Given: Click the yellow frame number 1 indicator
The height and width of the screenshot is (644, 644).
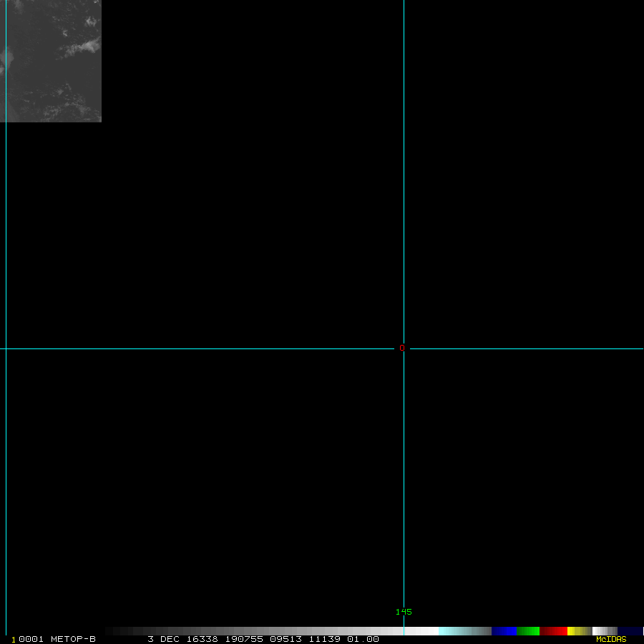Looking at the screenshot, I should pos(13,640).
